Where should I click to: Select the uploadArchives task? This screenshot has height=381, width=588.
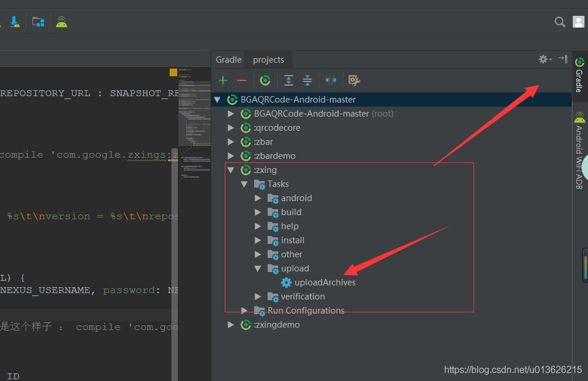click(325, 283)
